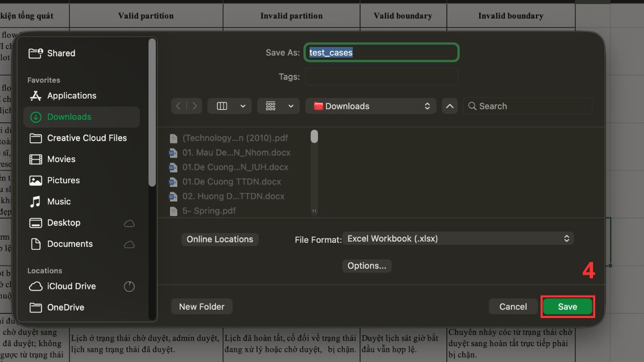Image resolution: width=644 pixels, height=362 pixels.
Task: Click Invalid boundary header in spreadsheet
Action: coord(511,16)
